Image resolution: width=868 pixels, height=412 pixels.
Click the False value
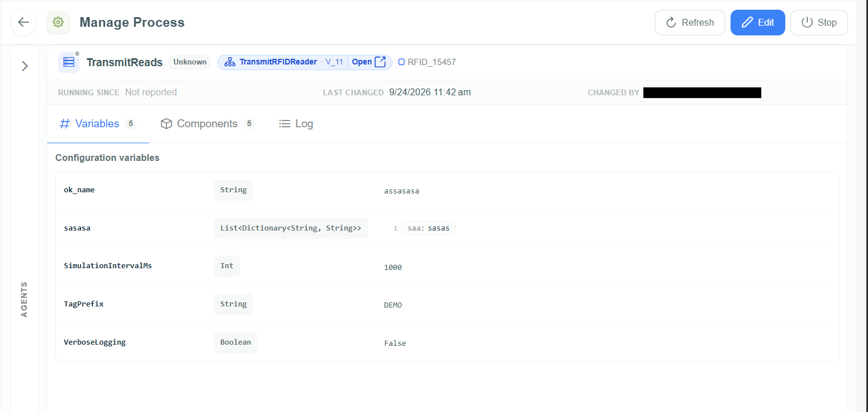[x=395, y=344]
